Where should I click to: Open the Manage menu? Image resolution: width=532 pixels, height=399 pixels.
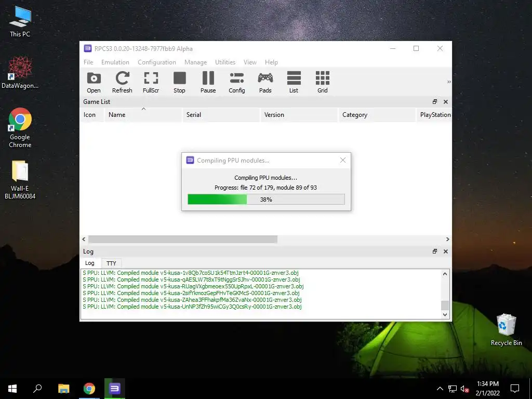(x=195, y=62)
